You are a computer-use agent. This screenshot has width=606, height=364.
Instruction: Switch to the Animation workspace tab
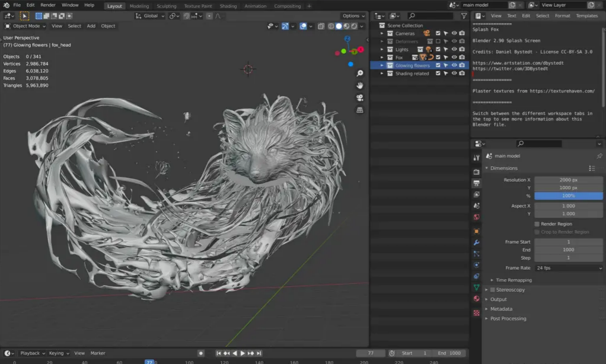point(256,6)
